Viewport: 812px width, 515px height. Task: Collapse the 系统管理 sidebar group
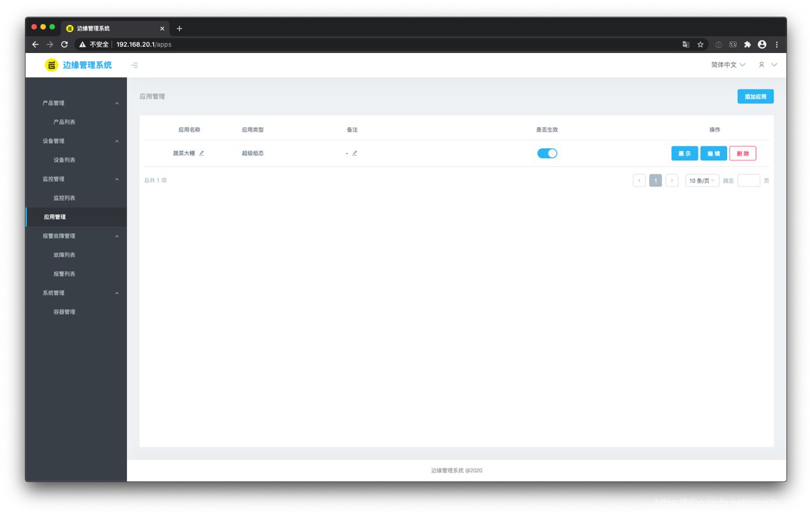(76, 293)
